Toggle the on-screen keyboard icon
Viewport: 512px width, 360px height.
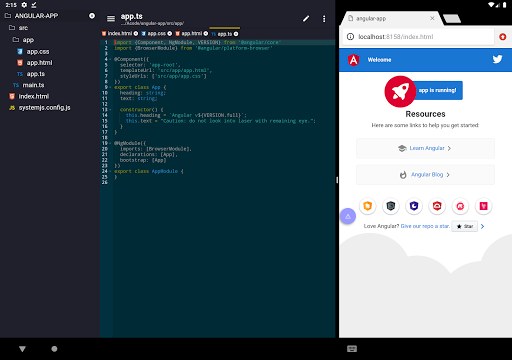(352, 349)
